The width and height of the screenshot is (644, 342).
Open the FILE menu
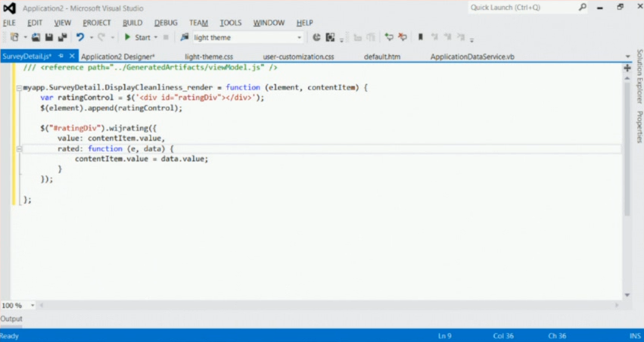[x=9, y=23]
